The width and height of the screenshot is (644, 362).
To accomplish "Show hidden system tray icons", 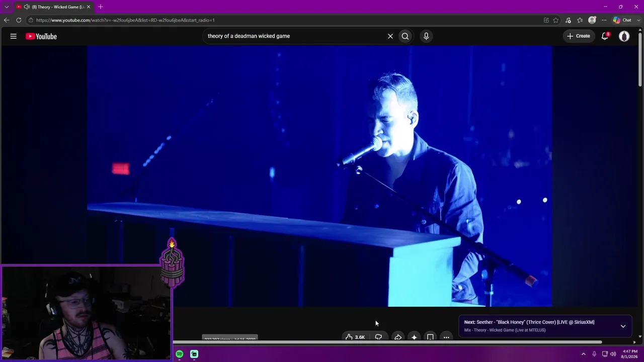I will (x=584, y=354).
